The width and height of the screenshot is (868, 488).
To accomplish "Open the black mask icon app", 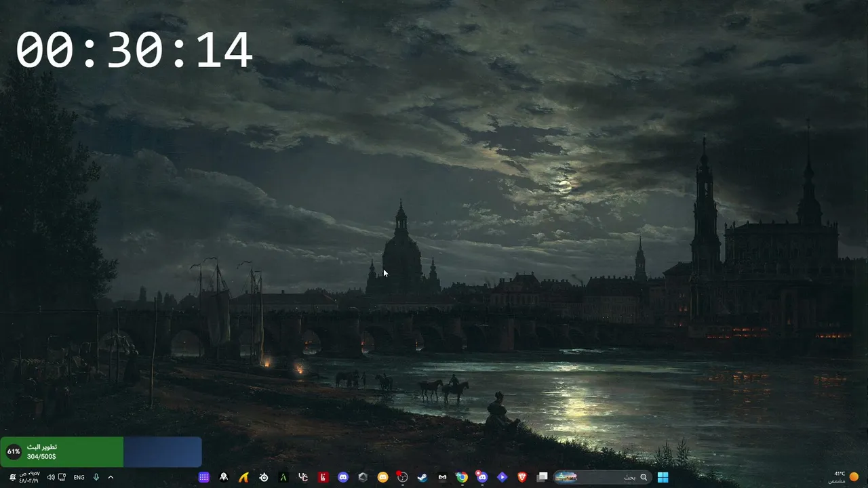I will coord(442,477).
